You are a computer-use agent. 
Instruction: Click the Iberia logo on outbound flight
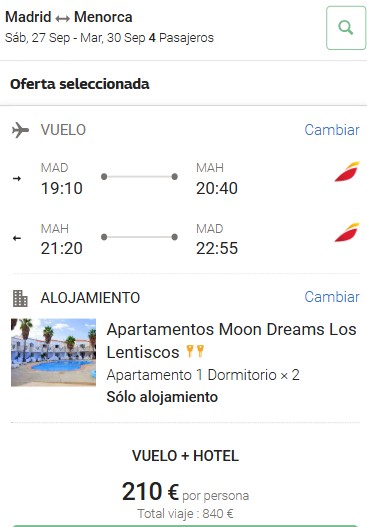pyautogui.click(x=347, y=172)
